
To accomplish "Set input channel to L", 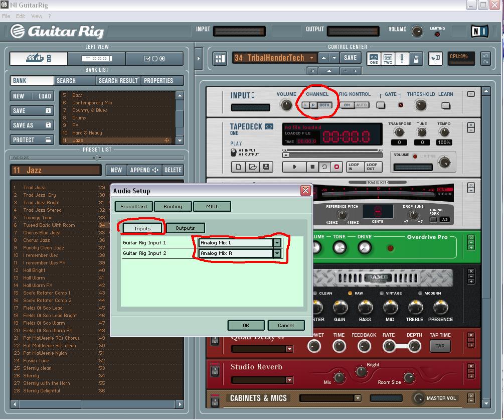I will [305, 105].
